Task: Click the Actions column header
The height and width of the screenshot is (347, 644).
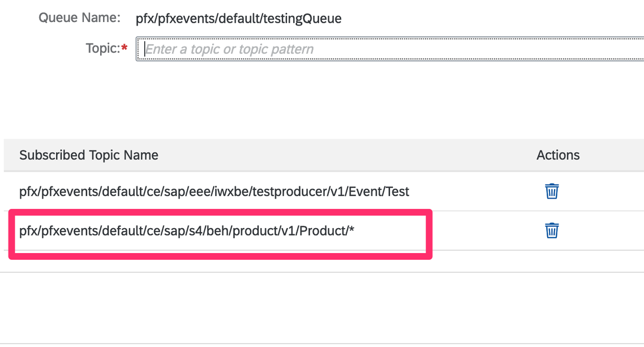Action: click(558, 155)
